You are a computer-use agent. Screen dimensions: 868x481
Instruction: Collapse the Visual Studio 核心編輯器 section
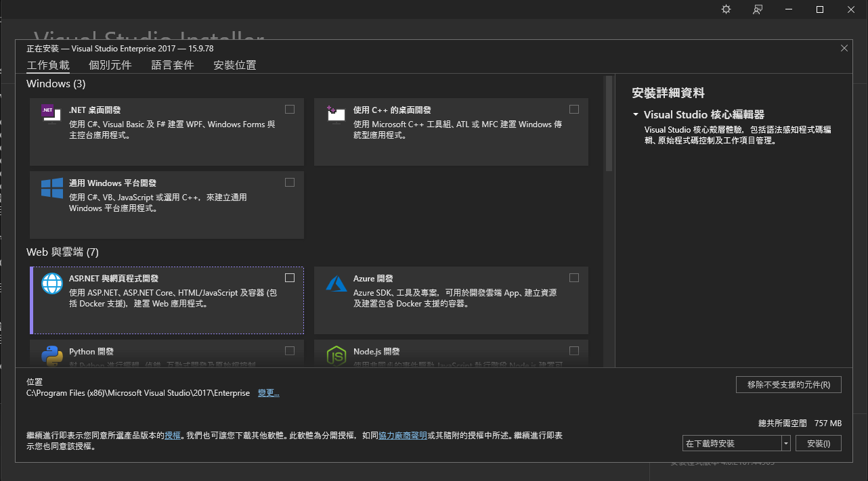[x=636, y=115]
